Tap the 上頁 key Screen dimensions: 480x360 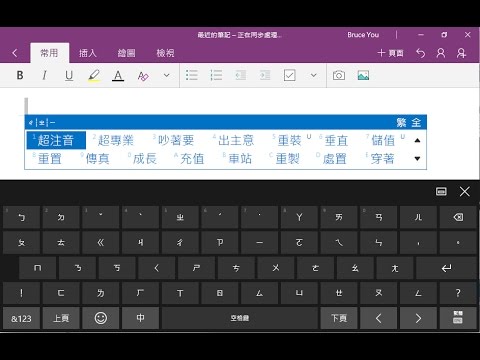(61, 319)
